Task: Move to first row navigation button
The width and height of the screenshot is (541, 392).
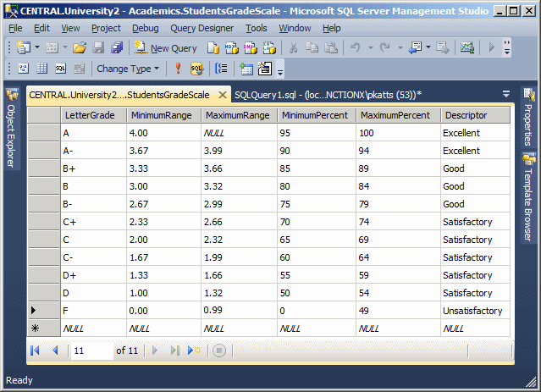Action: tap(36, 351)
